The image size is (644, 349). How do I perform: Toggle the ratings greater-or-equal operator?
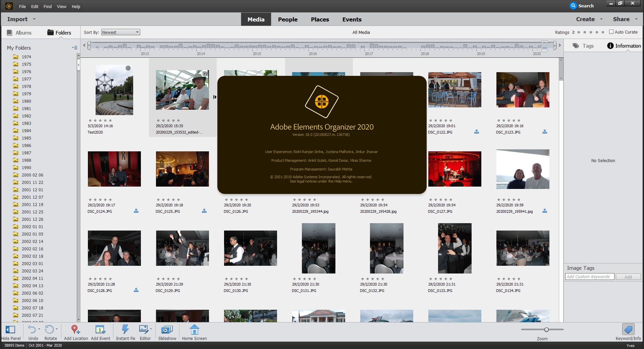[x=573, y=32]
